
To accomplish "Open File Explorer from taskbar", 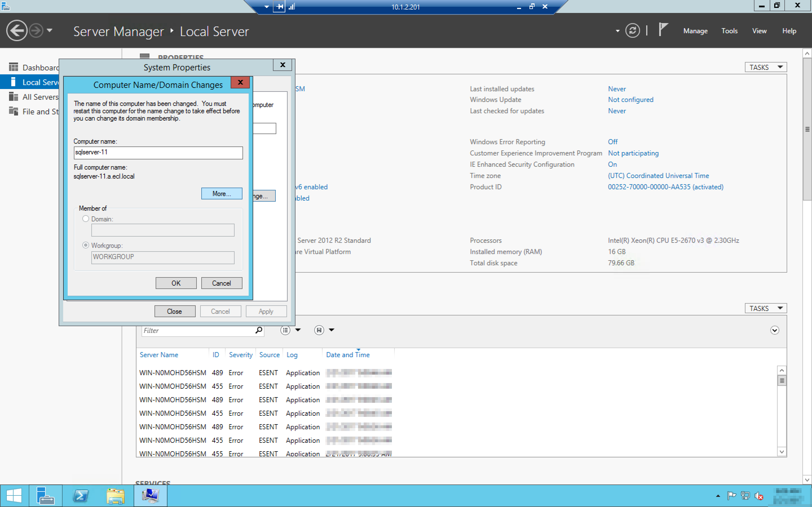I will click(115, 496).
